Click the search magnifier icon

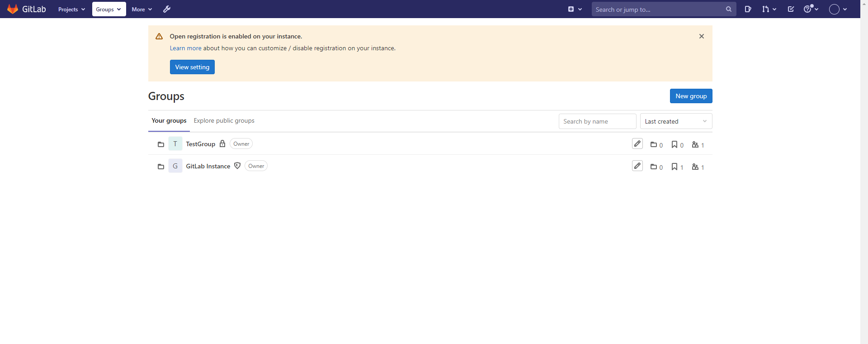pyautogui.click(x=728, y=9)
